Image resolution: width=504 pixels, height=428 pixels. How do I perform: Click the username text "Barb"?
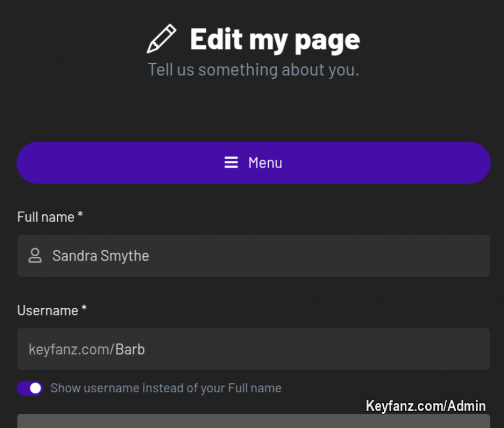pyautogui.click(x=130, y=349)
